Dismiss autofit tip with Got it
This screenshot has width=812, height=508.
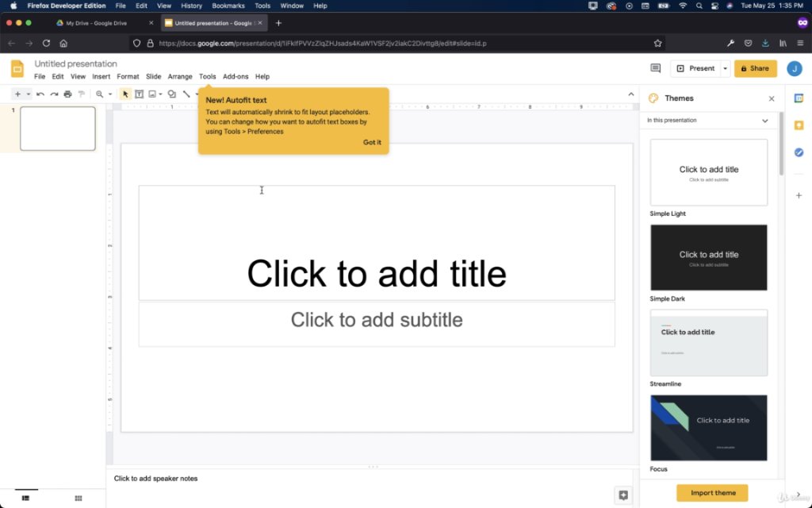[372, 142]
